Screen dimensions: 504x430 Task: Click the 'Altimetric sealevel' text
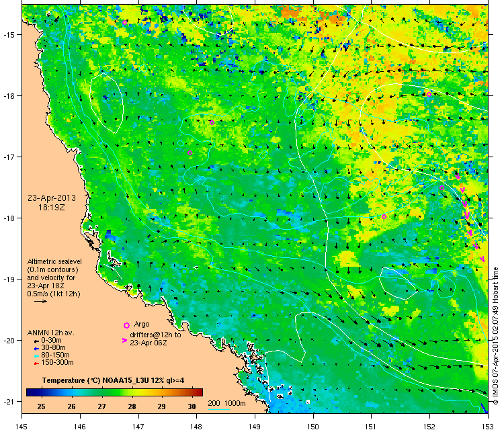click(x=54, y=261)
